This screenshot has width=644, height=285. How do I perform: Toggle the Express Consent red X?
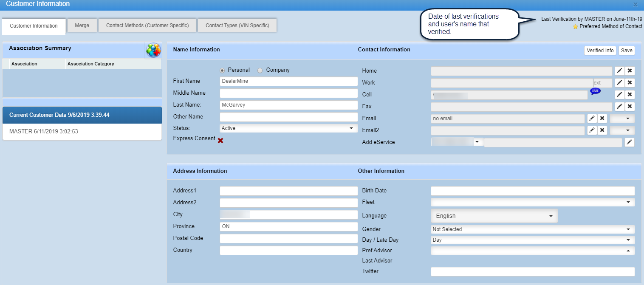(x=220, y=140)
